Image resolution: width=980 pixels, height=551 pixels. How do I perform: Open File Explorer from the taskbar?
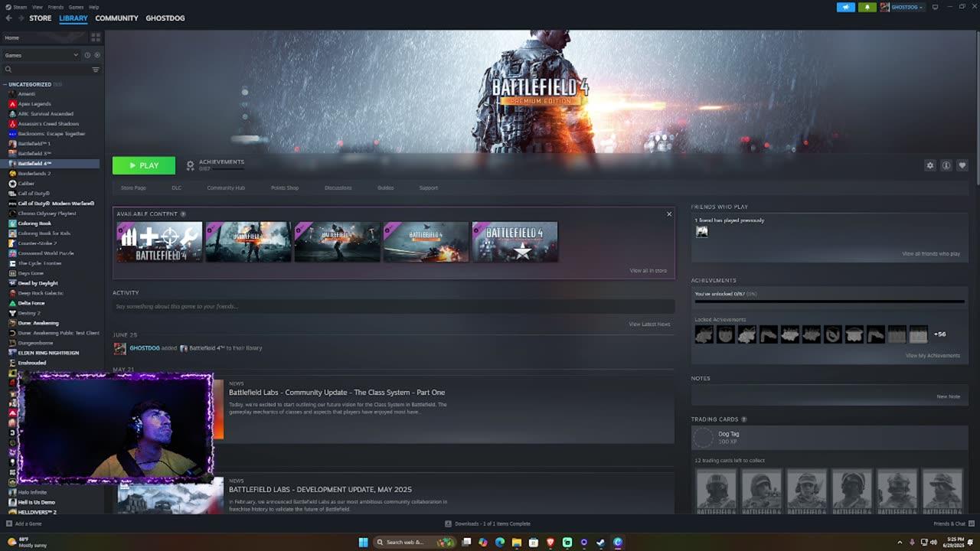tap(517, 543)
